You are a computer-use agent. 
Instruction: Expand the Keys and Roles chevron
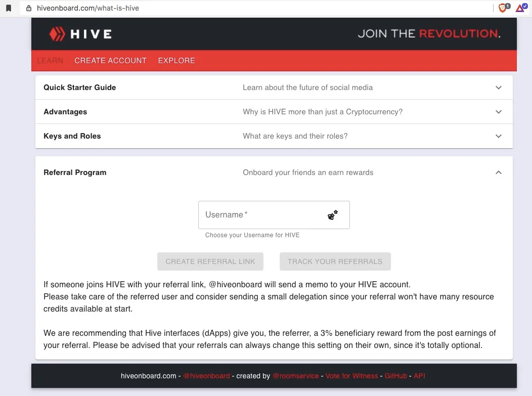[x=499, y=136]
